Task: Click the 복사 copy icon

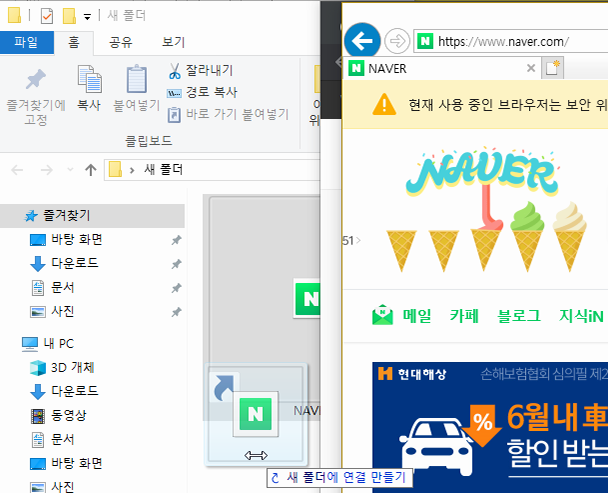Action: pyautogui.click(x=90, y=79)
